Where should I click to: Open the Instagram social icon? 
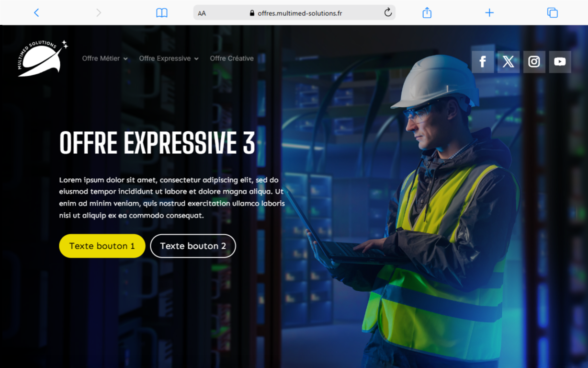click(x=534, y=62)
